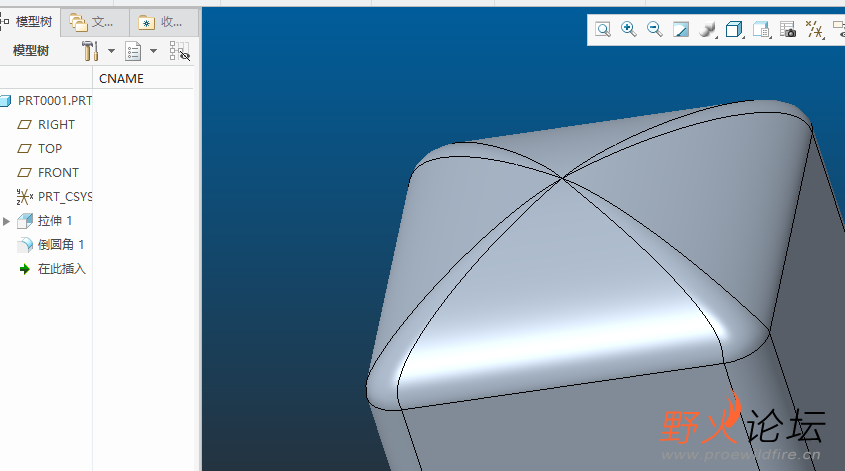This screenshot has height=471, width=845.
Task: Select PRT0001.PRT in the model tree
Action: click(54, 101)
